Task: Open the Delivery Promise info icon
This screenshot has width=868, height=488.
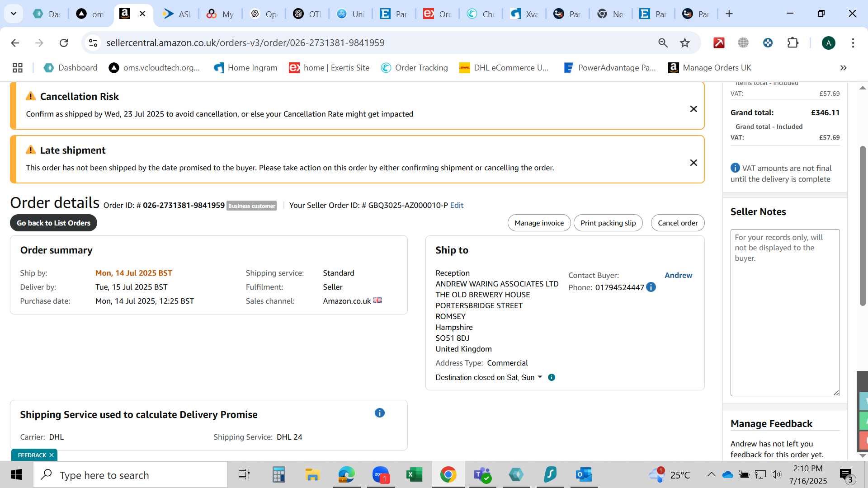Action: click(x=380, y=413)
